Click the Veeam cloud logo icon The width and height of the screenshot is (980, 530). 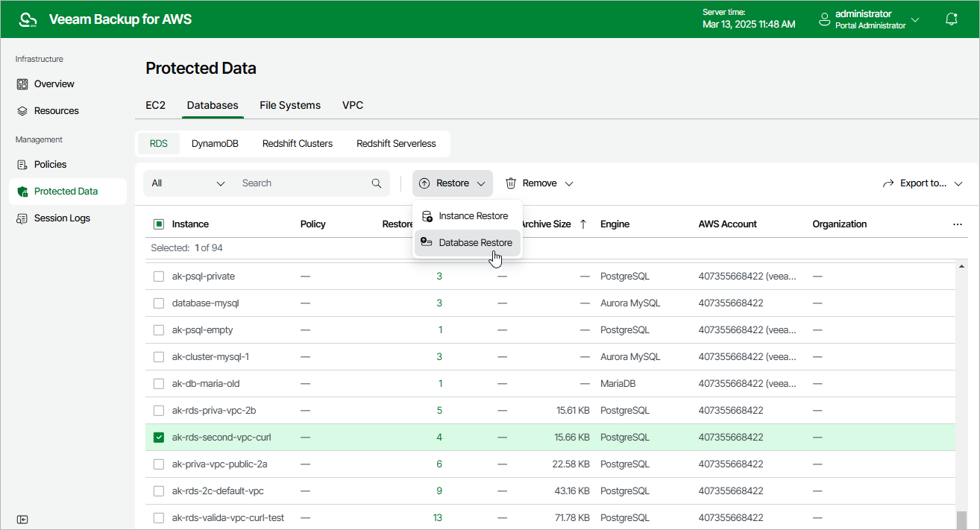coord(28,19)
